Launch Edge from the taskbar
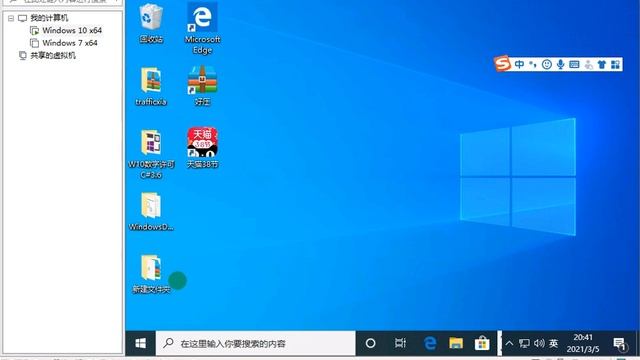640x360 pixels. click(x=430, y=343)
